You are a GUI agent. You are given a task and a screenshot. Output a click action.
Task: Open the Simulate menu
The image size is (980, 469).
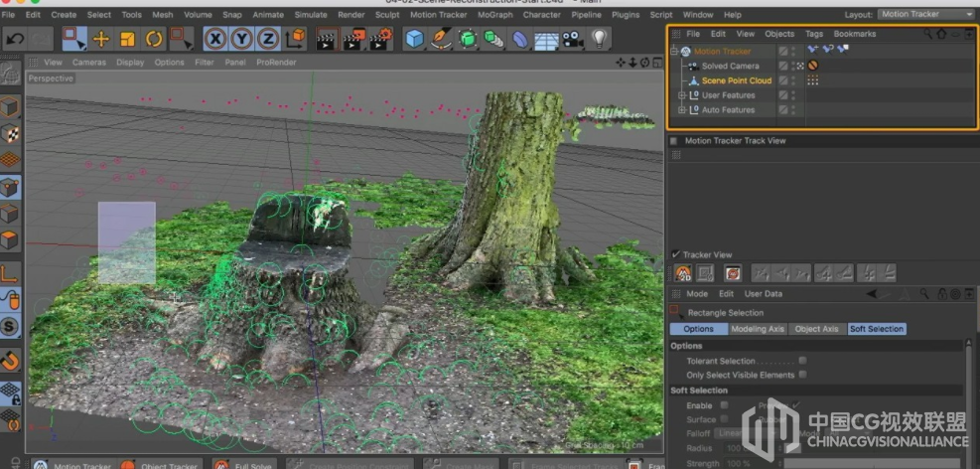tap(311, 14)
